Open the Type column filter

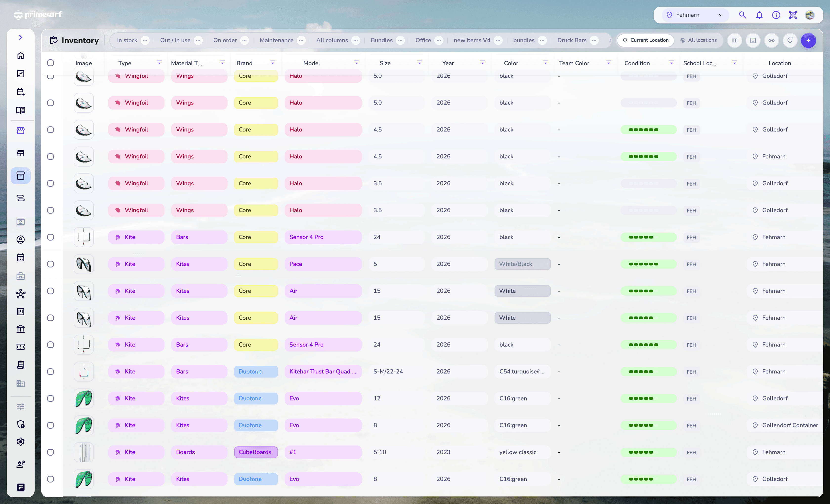[159, 62]
